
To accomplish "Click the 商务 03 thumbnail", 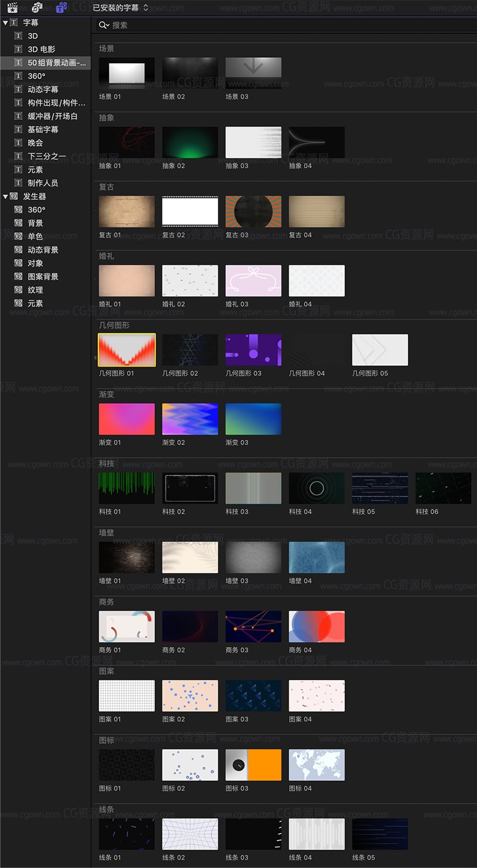I will click(x=253, y=628).
